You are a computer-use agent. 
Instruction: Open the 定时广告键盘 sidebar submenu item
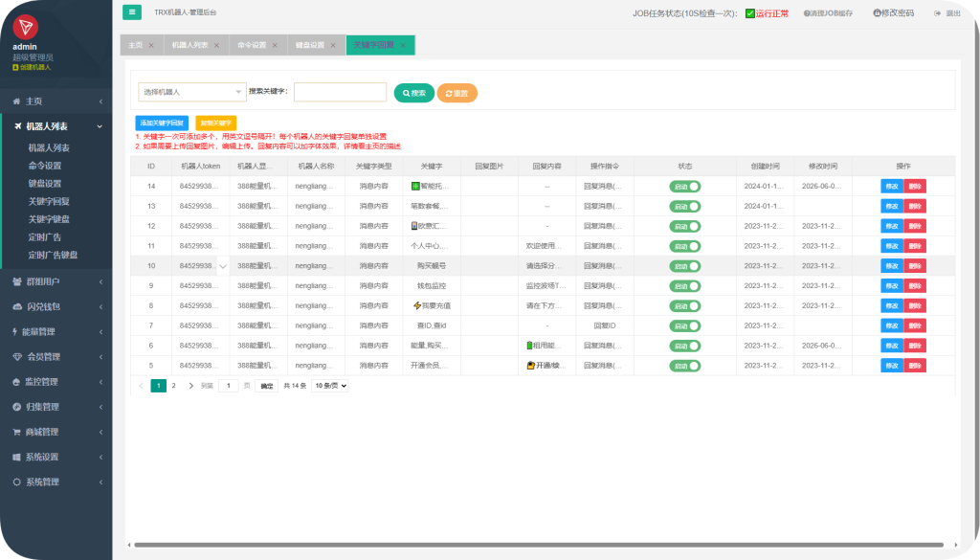[54, 255]
